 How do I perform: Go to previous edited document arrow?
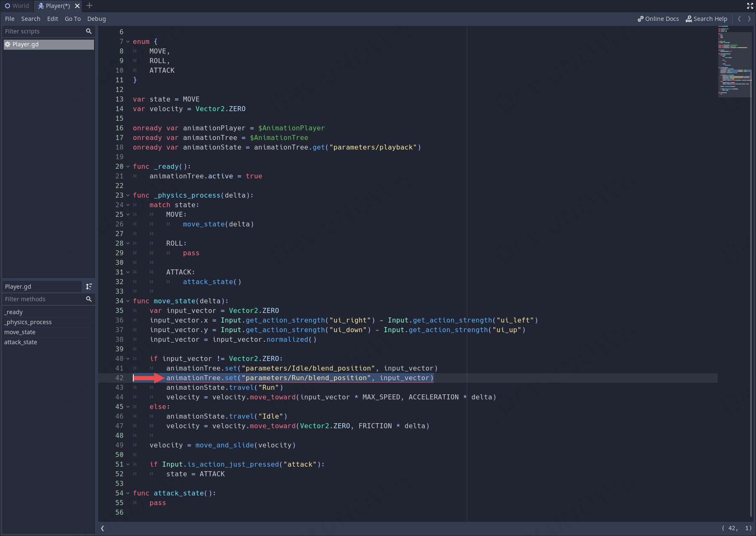pyautogui.click(x=739, y=19)
